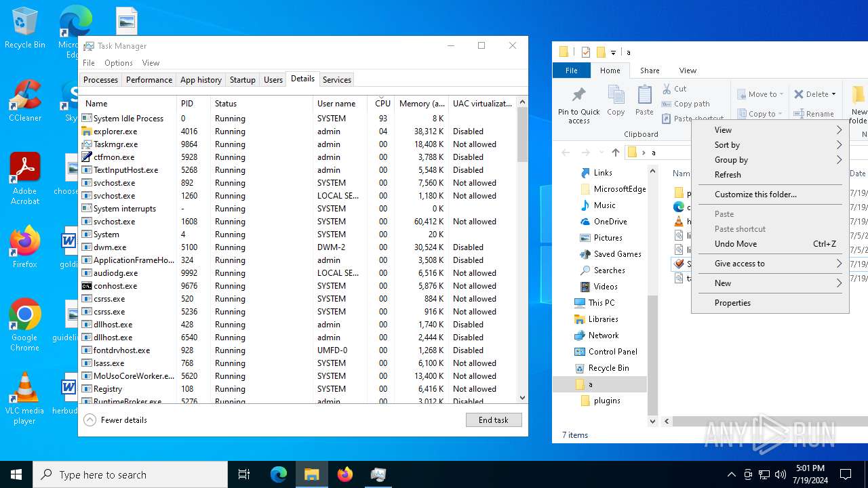Click the Paste icon in File Explorer ribbon

tap(644, 100)
